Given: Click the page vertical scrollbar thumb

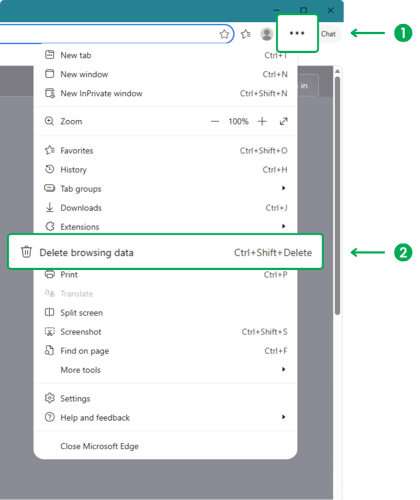Looking at the screenshot, I should (x=337, y=196).
